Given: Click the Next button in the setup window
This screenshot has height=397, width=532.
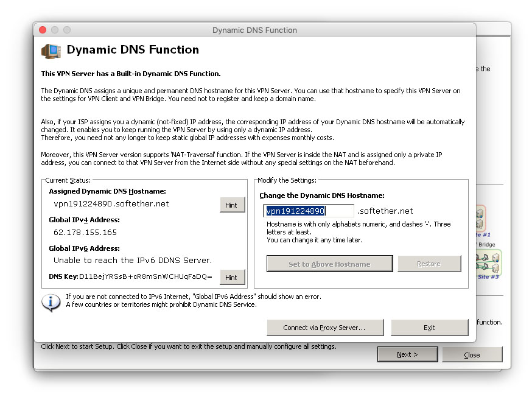Looking at the screenshot, I should [x=407, y=354].
